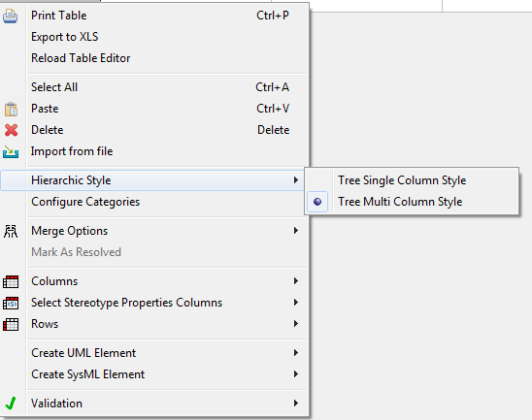The height and width of the screenshot is (420, 532).
Task: Click the Columns table icon
Action: 11,281
